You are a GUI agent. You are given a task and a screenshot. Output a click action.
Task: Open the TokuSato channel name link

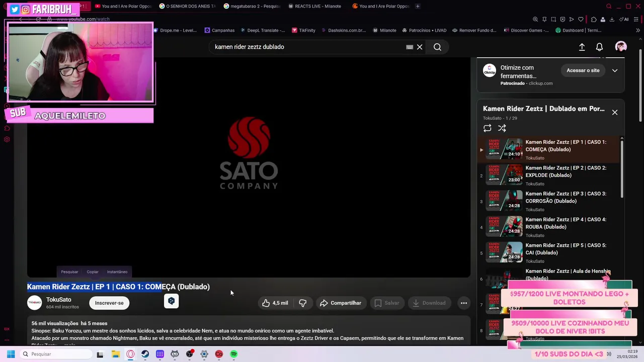click(x=59, y=300)
